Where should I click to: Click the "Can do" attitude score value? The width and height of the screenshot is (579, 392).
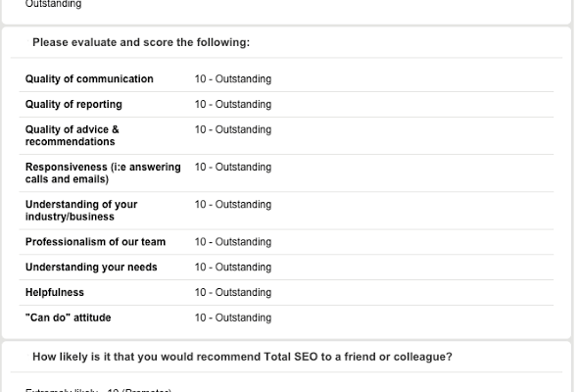[x=233, y=318]
